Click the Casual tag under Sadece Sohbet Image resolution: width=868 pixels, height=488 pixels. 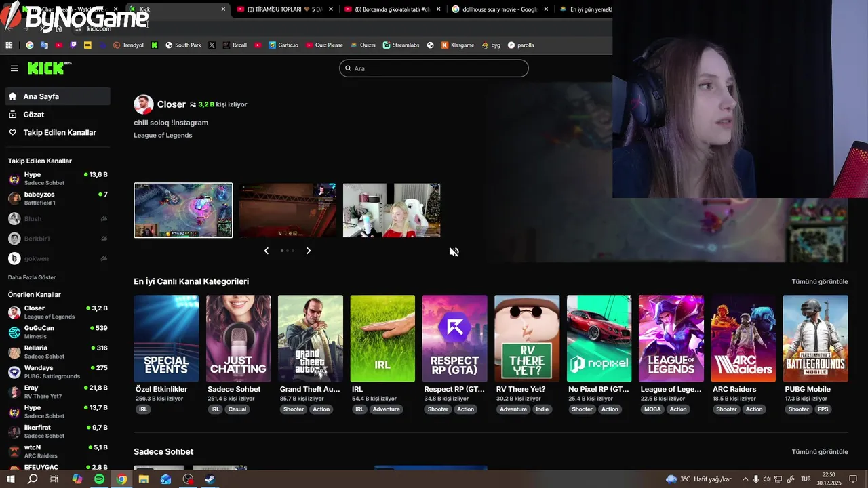(x=237, y=409)
